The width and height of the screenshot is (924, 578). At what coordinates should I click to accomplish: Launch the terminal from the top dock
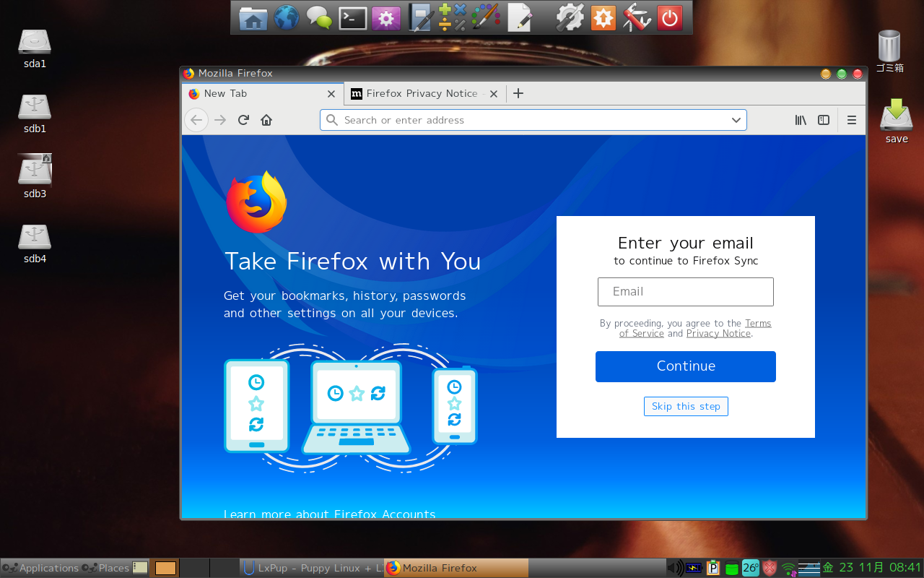pos(353,17)
